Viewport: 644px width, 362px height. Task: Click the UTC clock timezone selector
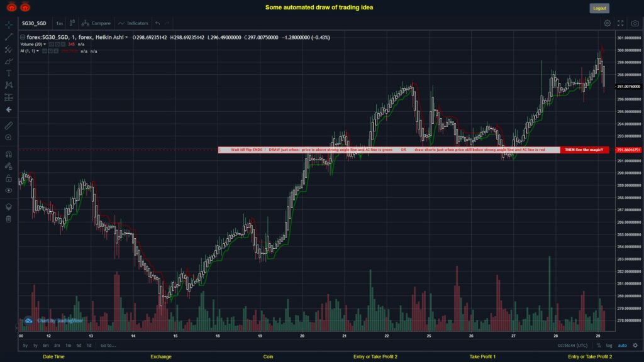(572, 346)
